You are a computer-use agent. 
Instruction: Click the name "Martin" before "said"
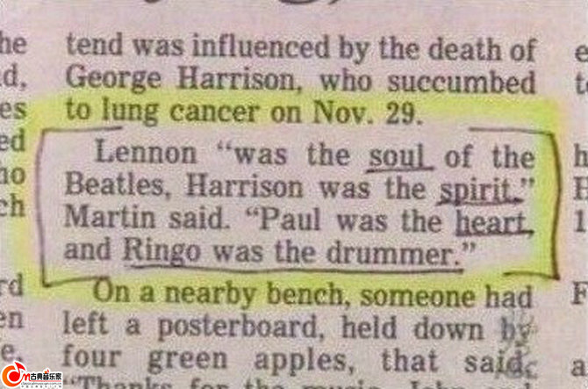(110, 217)
